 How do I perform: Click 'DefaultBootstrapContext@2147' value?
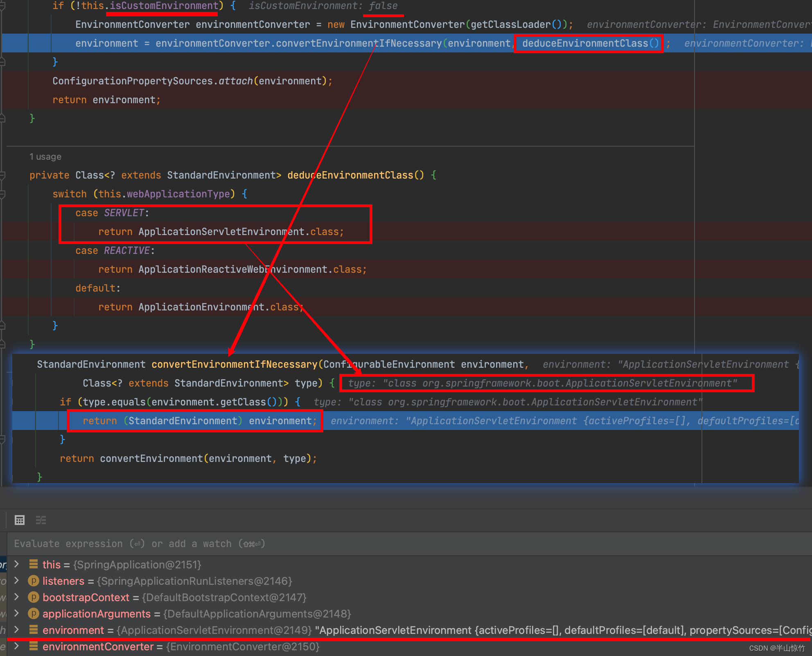(224, 597)
